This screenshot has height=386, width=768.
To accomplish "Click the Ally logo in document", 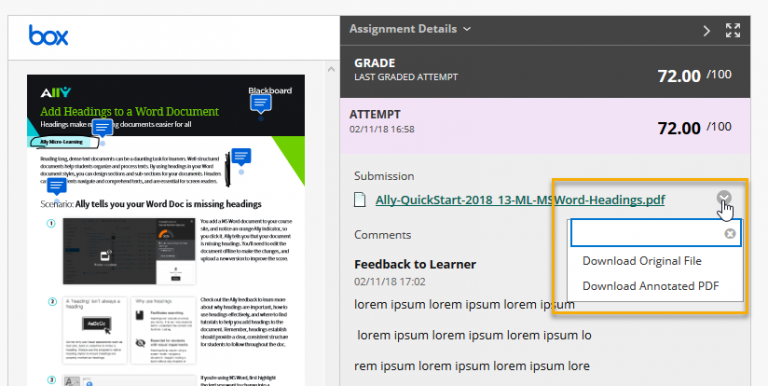I will tap(55, 93).
